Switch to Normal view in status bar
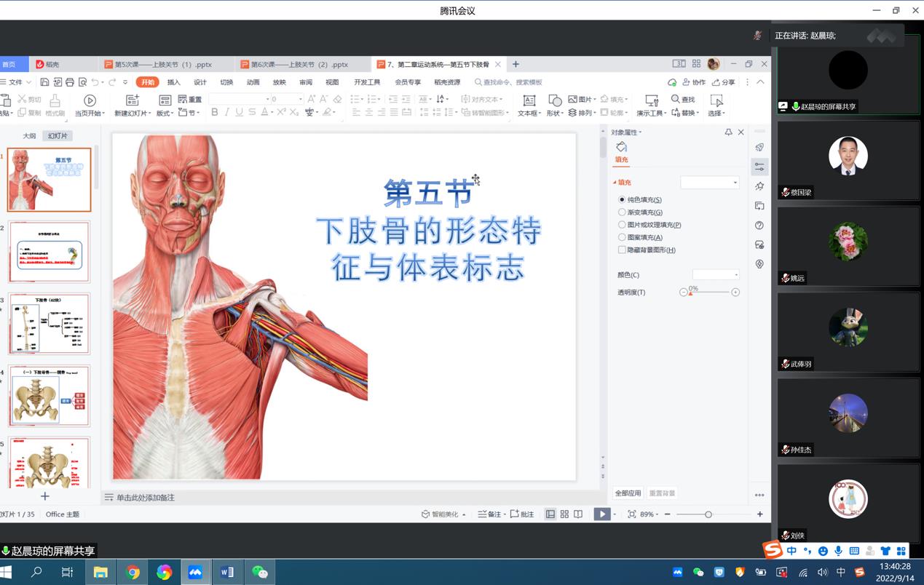The height and width of the screenshot is (585, 924). (x=550, y=514)
